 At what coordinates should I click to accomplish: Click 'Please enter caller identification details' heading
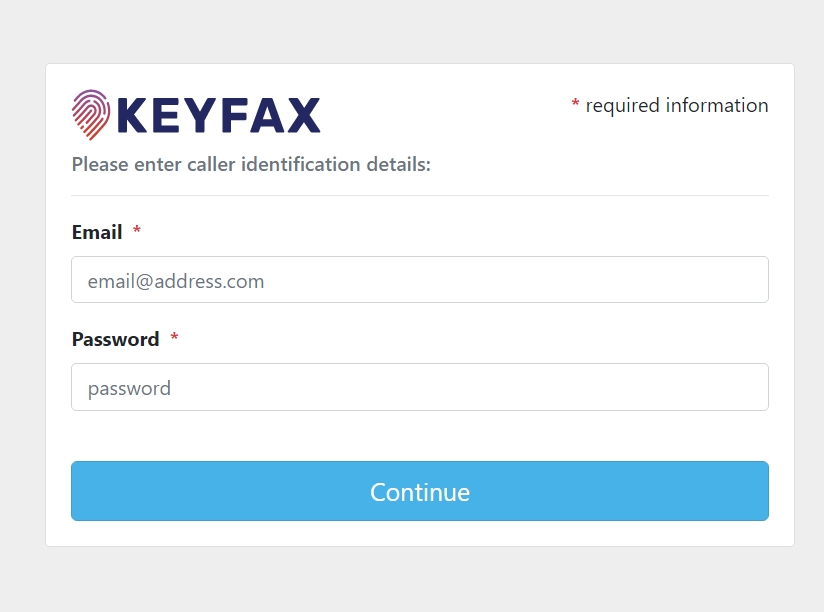251,164
